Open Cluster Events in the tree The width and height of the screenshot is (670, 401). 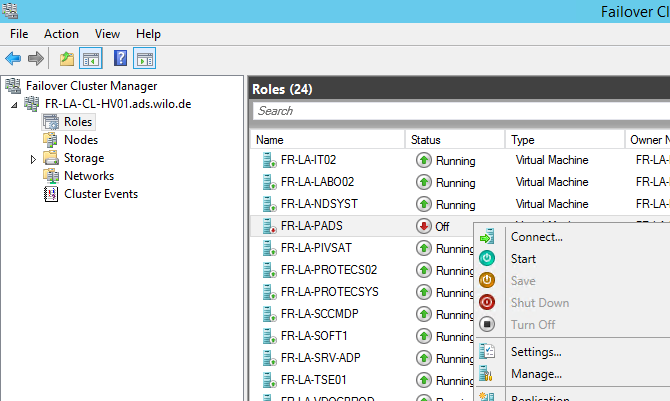(x=100, y=194)
